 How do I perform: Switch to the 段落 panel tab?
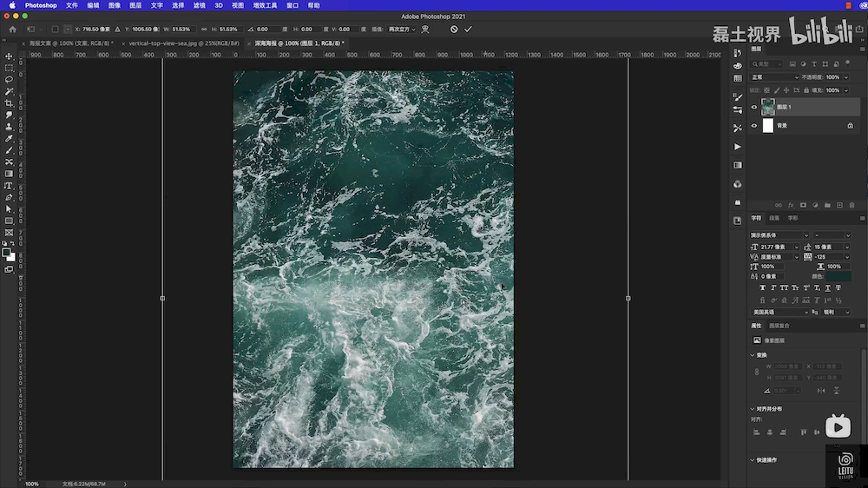(774, 218)
